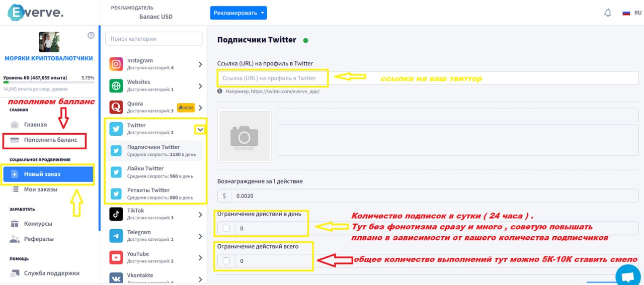Click the Instagram category icon
The image size is (644, 285).
[116, 64]
